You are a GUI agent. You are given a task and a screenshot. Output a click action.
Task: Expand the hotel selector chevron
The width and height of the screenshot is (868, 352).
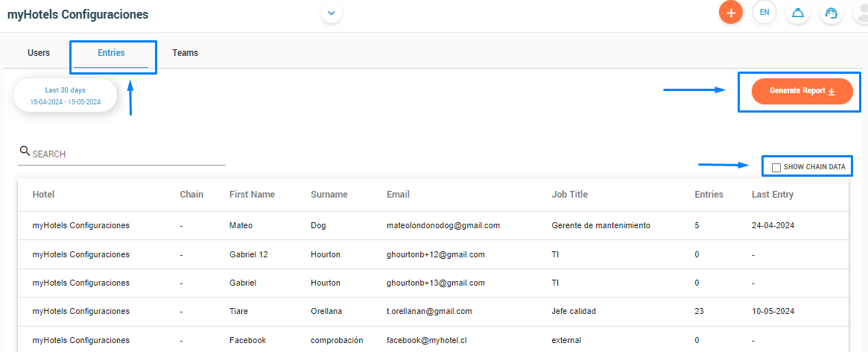click(x=332, y=13)
